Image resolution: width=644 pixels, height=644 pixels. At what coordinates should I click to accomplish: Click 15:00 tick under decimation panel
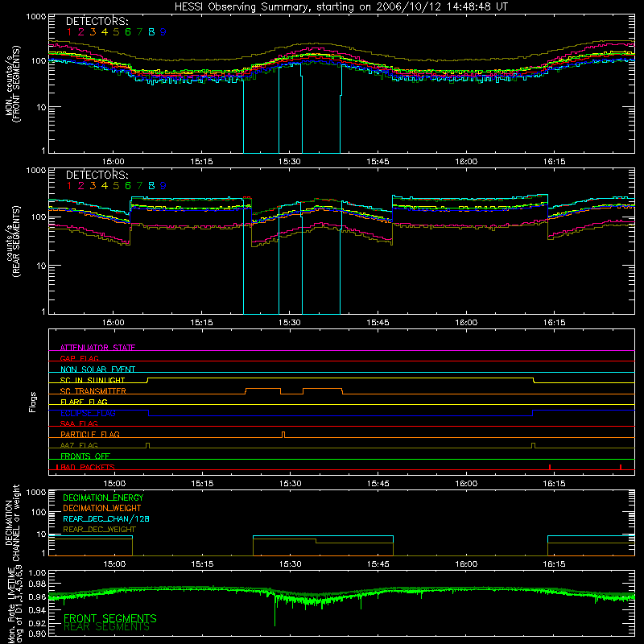tap(114, 564)
